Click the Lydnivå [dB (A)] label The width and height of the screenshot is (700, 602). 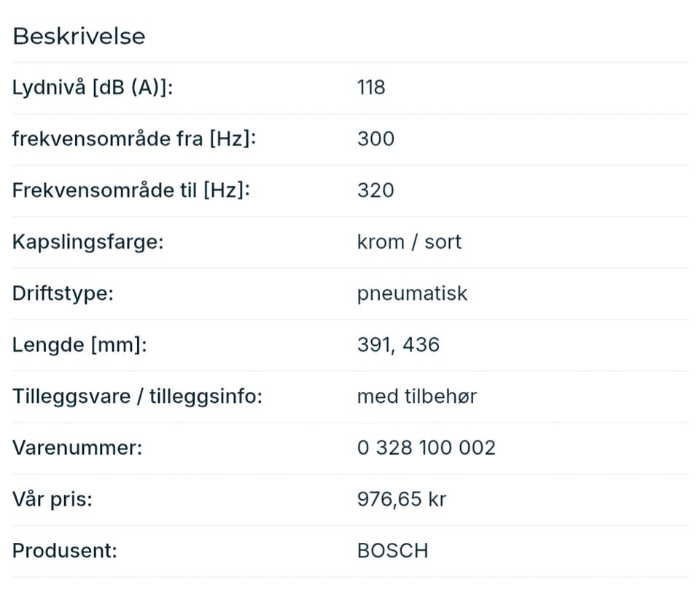(x=93, y=88)
